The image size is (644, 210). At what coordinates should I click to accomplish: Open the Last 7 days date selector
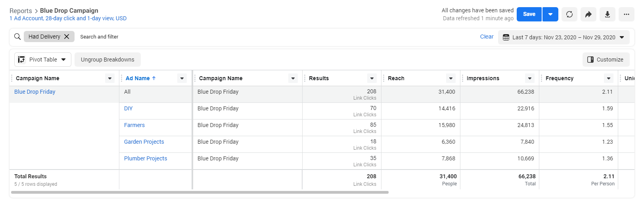[x=563, y=37]
